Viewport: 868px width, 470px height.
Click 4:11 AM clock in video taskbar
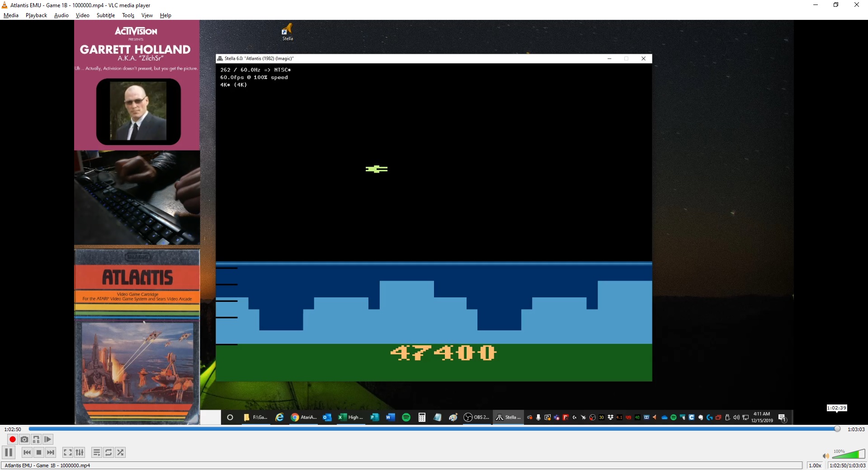(x=762, y=414)
